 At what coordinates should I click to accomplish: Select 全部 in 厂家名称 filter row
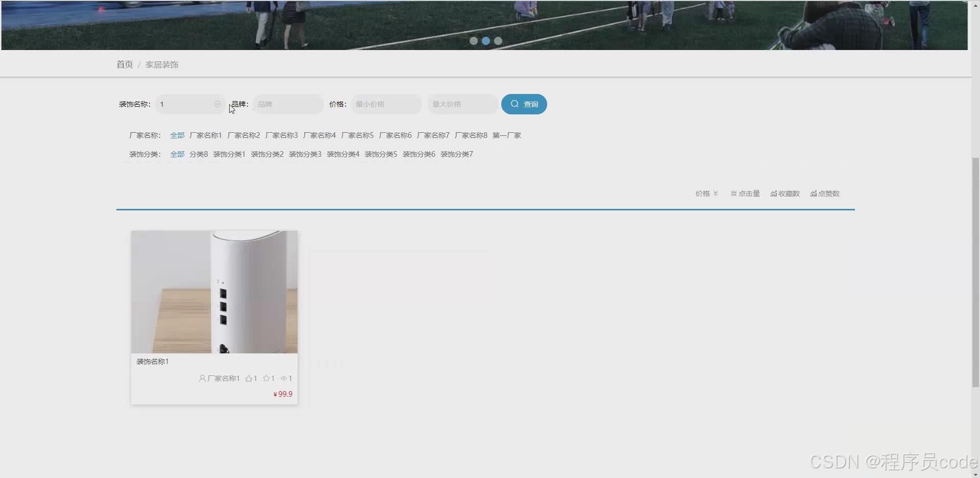177,135
